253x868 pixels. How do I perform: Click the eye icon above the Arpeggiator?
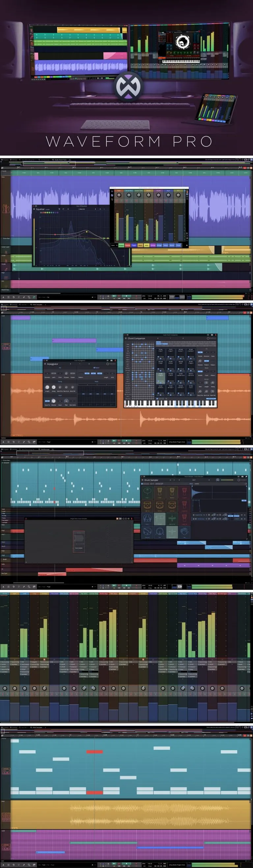pyautogui.click(x=107, y=360)
